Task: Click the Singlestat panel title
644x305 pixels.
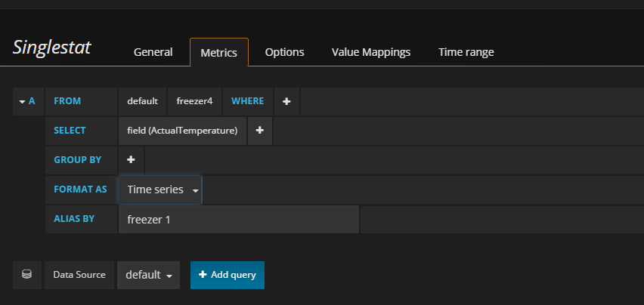Action: [x=52, y=48]
